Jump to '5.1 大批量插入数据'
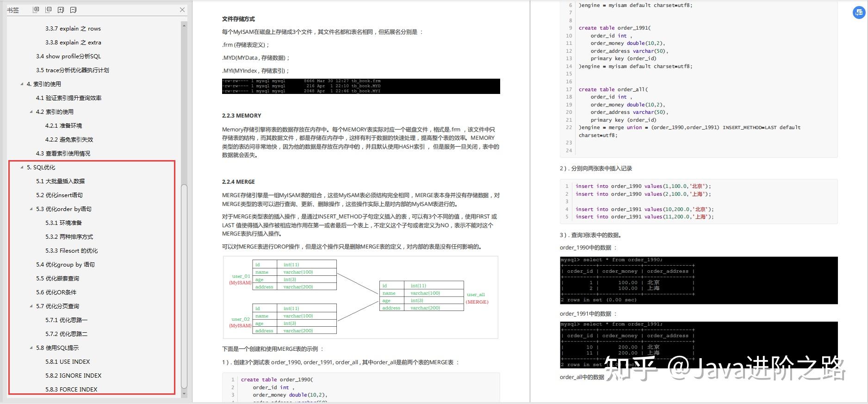Viewport: 868px width, 404px height. 61,181
